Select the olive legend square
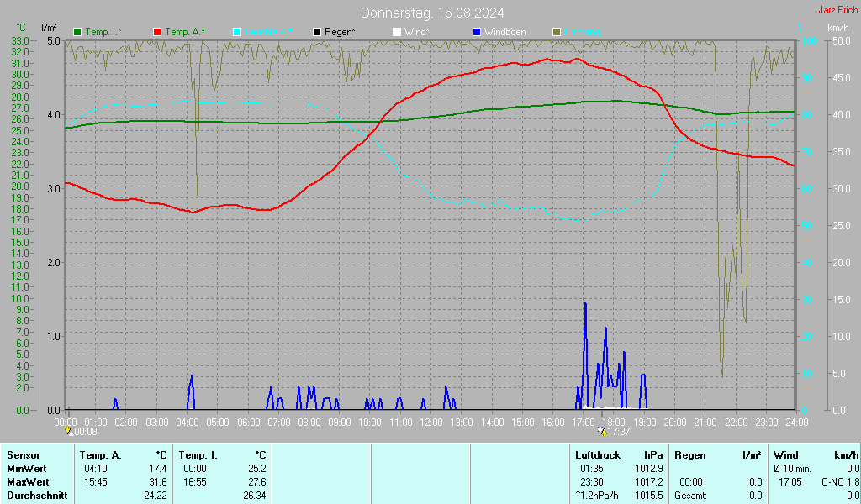 point(556,32)
